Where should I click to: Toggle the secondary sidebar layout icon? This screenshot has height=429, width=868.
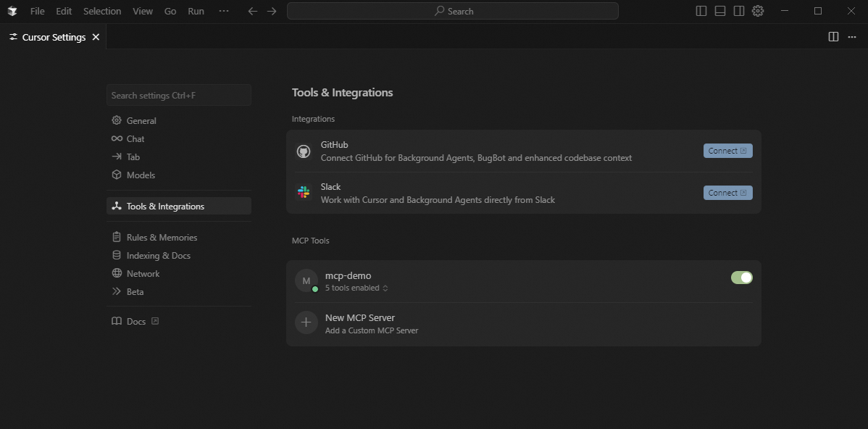739,11
